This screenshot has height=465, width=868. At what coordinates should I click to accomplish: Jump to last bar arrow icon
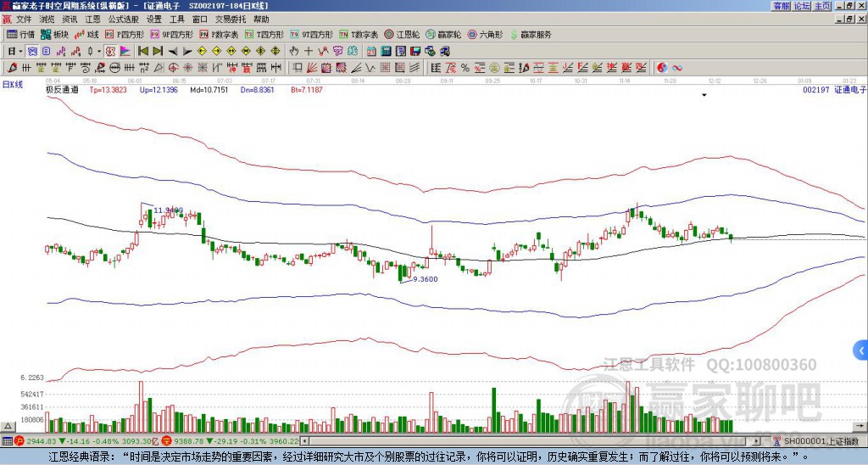pyautogui.click(x=158, y=52)
